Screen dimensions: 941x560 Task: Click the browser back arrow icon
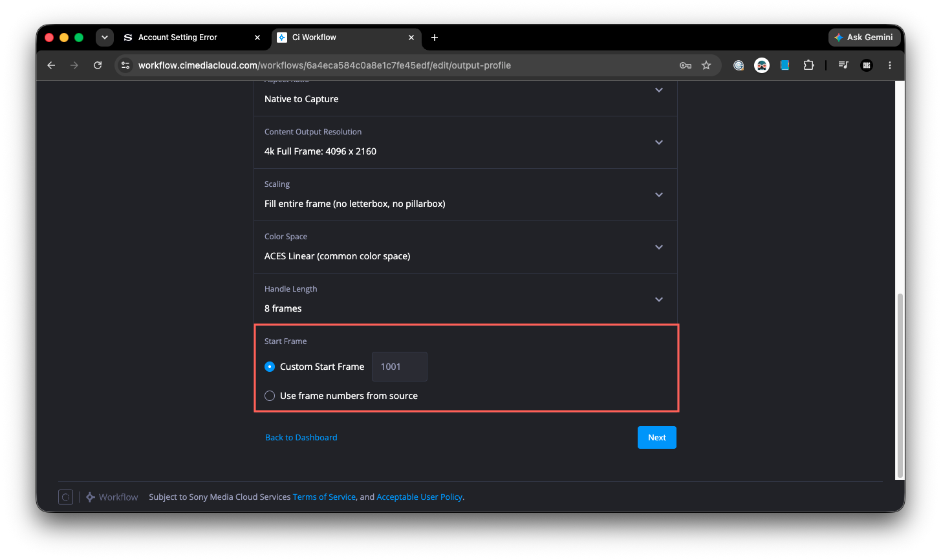point(51,65)
